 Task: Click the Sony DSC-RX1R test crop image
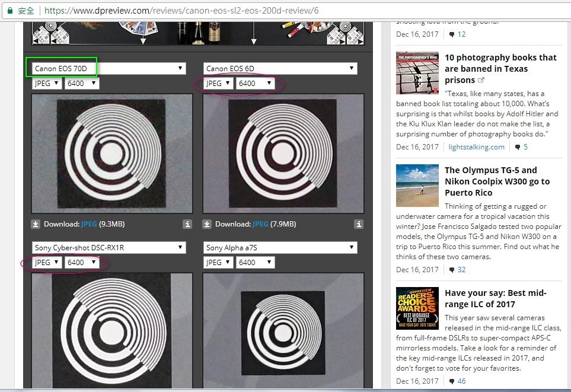click(x=112, y=330)
